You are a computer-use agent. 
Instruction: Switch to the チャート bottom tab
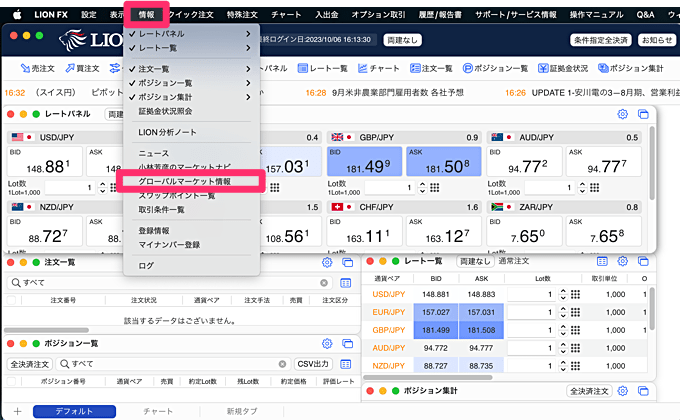point(158,411)
